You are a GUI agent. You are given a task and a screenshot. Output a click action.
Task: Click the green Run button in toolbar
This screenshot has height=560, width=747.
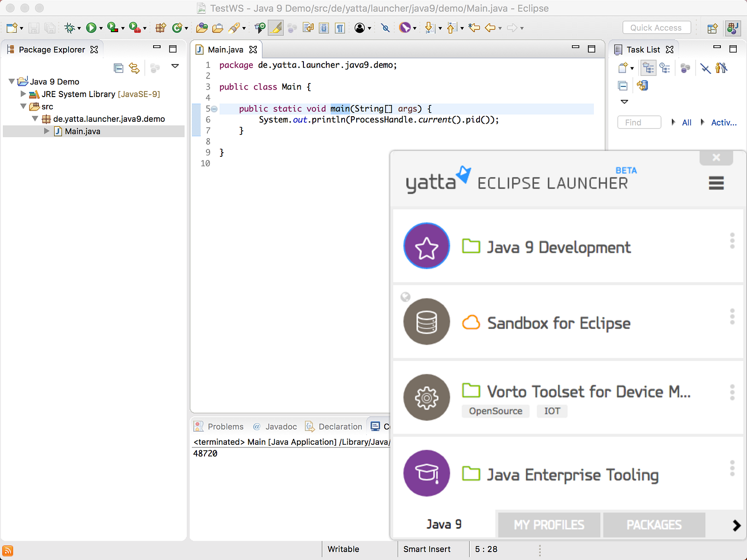tap(91, 28)
